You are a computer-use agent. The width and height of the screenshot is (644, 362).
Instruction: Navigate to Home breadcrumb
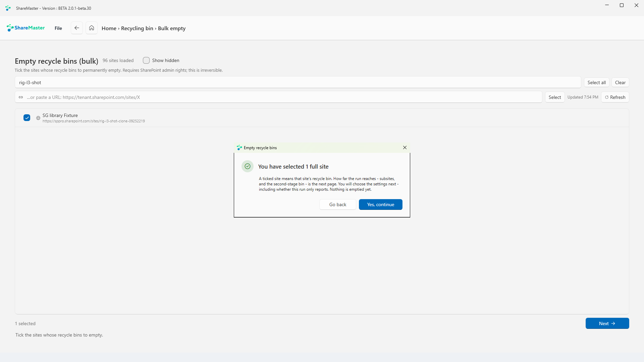[x=109, y=28]
